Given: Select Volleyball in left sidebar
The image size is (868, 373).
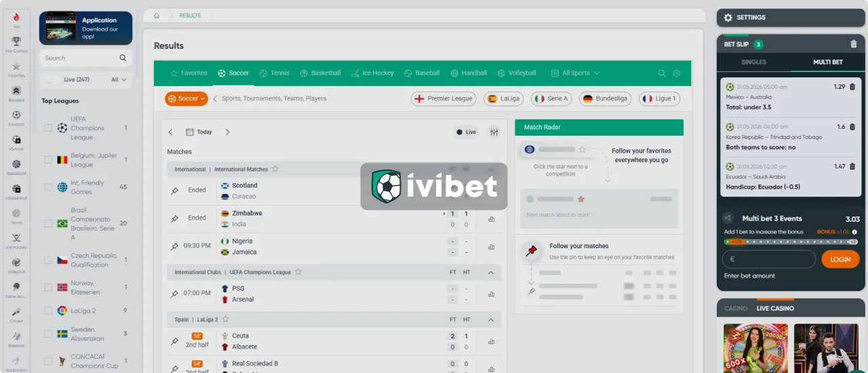Looking at the screenshot, I should coord(16,265).
